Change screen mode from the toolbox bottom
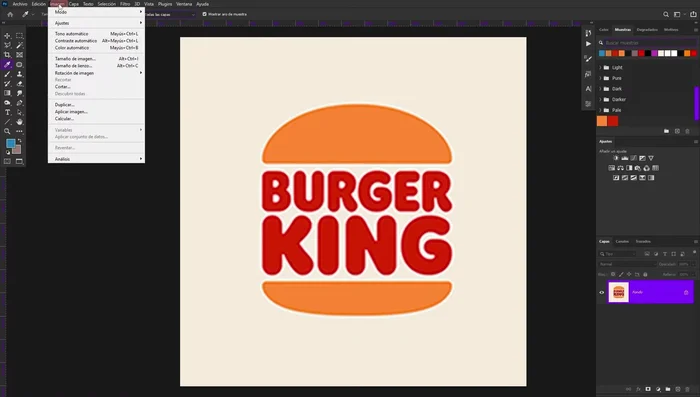The width and height of the screenshot is (700, 397). [19, 161]
